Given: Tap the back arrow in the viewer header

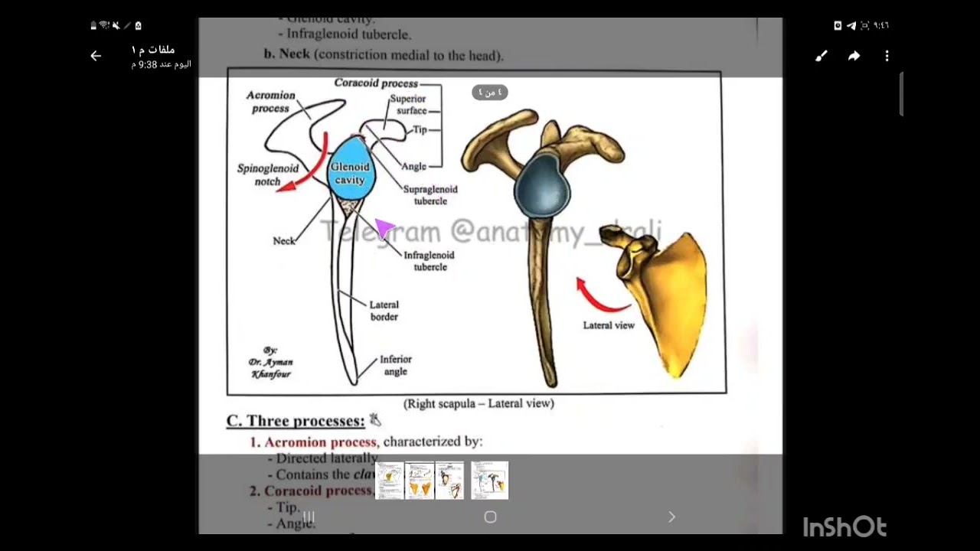Looking at the screenshot, I should tap(96, 56).
